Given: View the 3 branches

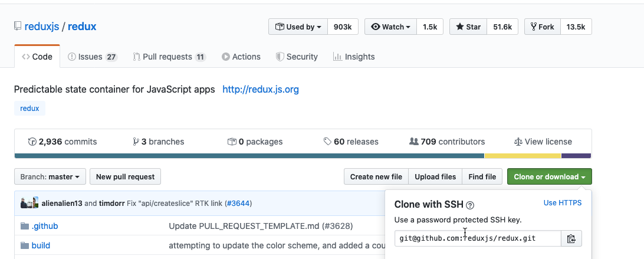Looking at the screenshot, I should (x=159, y=142).
